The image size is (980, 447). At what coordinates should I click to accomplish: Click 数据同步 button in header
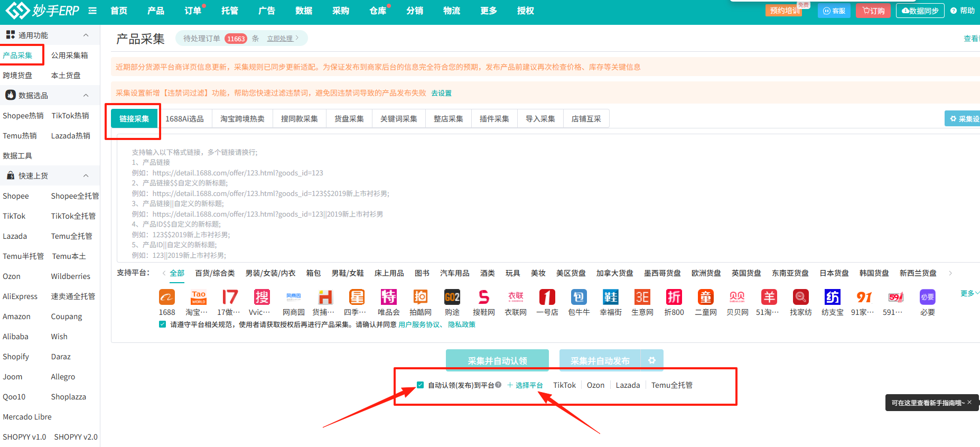[x=920, y=11]
